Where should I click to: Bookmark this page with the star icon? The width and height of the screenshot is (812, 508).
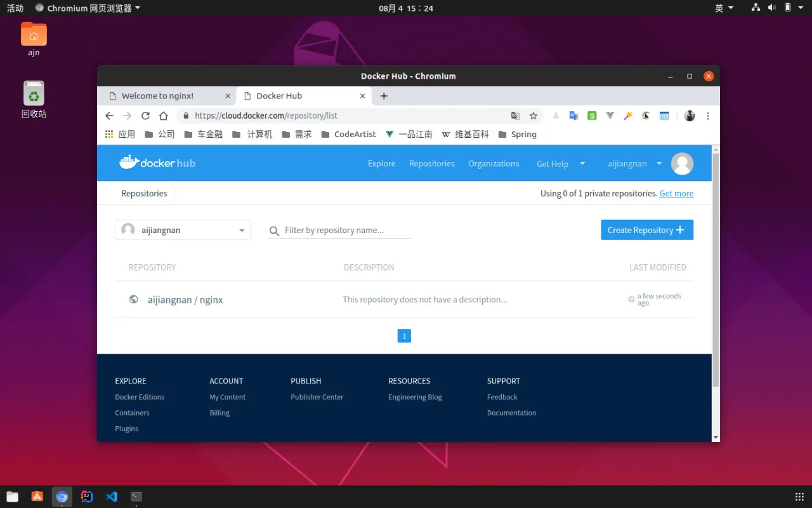(x=534, y=116)
